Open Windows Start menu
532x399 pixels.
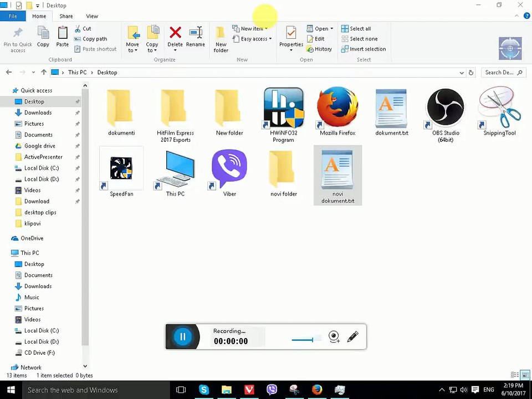(x=11, y=390)
